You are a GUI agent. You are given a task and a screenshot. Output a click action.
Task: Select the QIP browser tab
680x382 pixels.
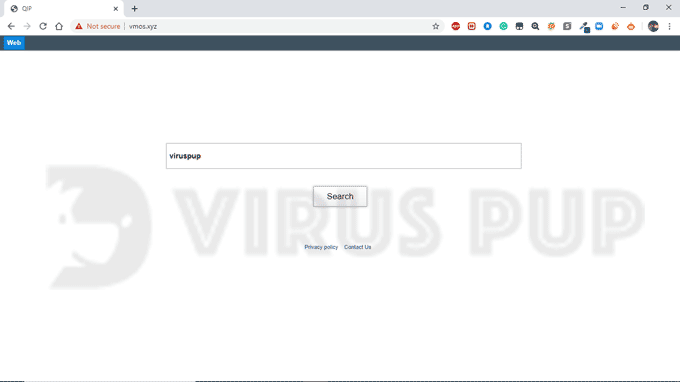(x=64, y=9)
